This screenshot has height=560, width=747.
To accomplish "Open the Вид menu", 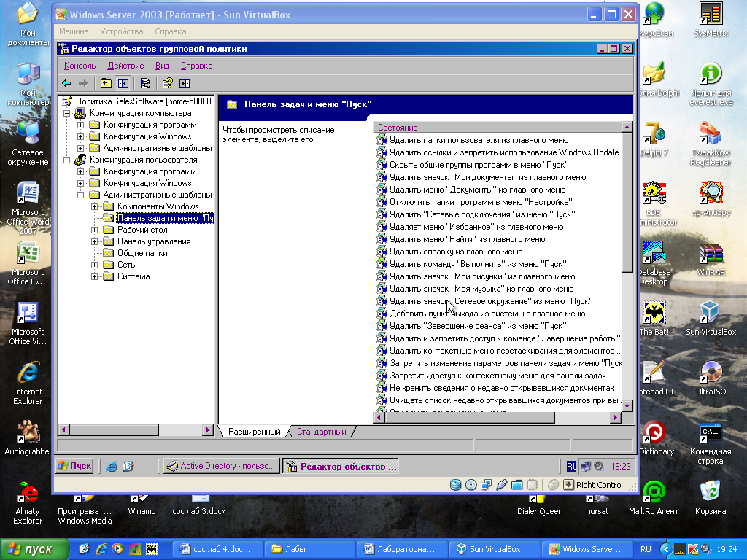I will point(163,66).
